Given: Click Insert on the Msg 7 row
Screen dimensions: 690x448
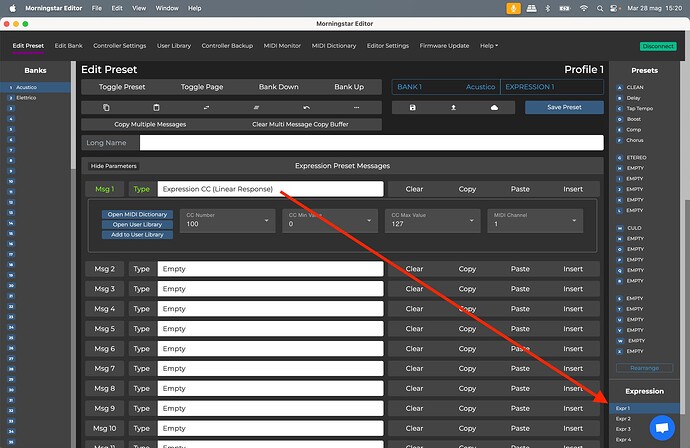Looking at the screenshot, I should tap(573, 369).
